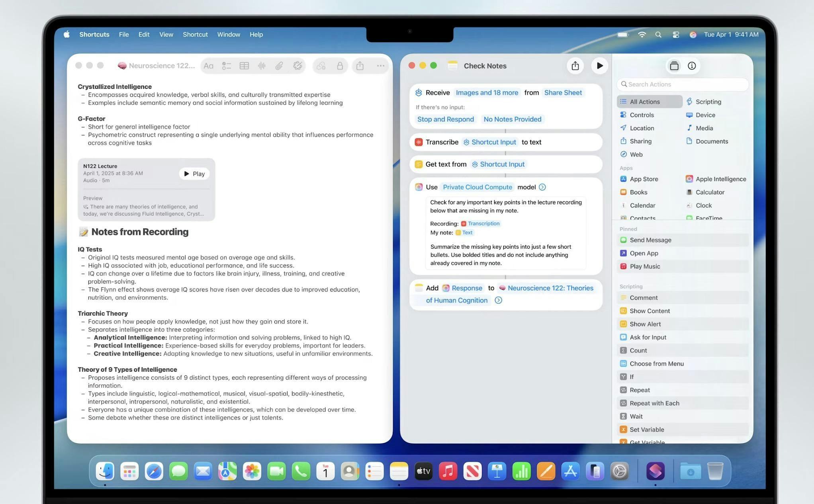This screenshot has width=814, height=504.
Task: Add a note link with the Notes link icon
Action: pos(321,66)
